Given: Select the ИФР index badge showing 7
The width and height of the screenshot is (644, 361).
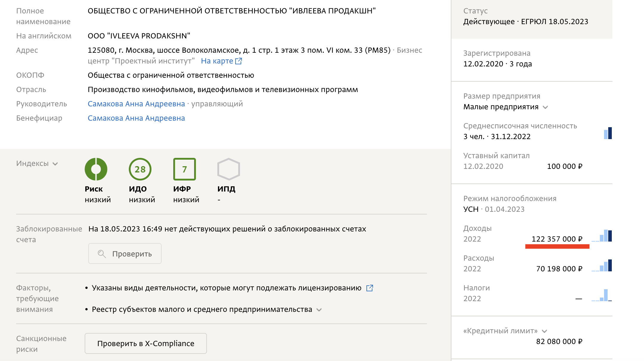Looking at the screenshot, I should (x=184, y=169).
